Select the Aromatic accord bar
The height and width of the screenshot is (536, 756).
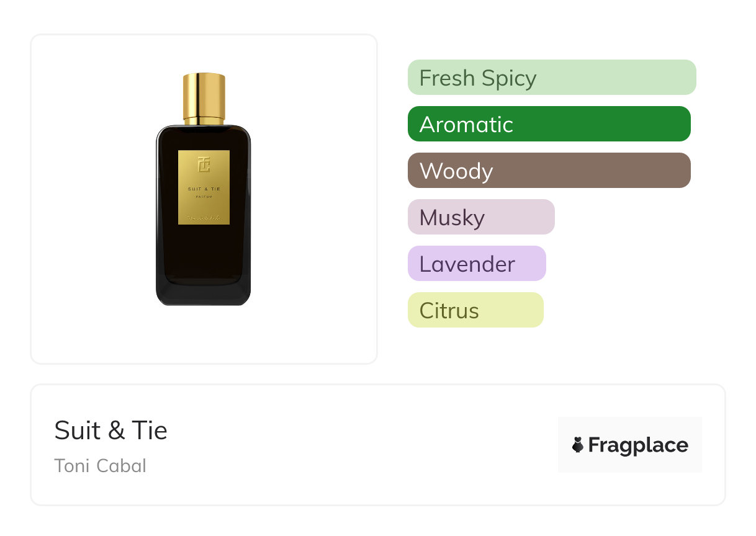coord(549,124)
